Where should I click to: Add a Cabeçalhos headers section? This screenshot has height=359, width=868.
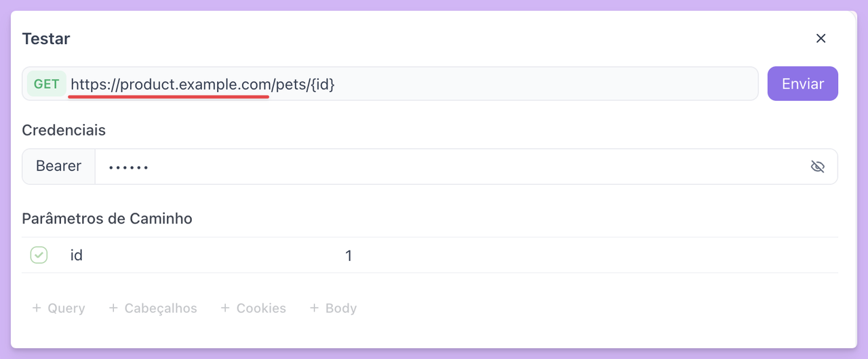click(153, 308)
